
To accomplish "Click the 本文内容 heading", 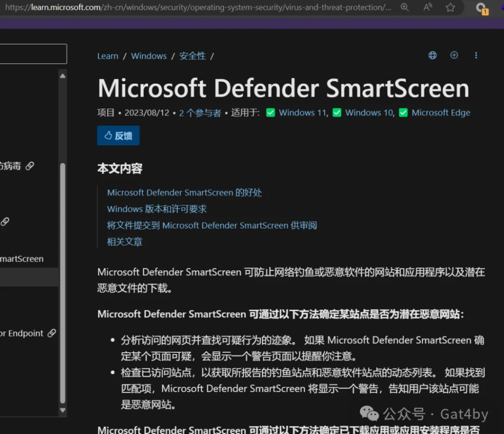I will click(120, 168).
